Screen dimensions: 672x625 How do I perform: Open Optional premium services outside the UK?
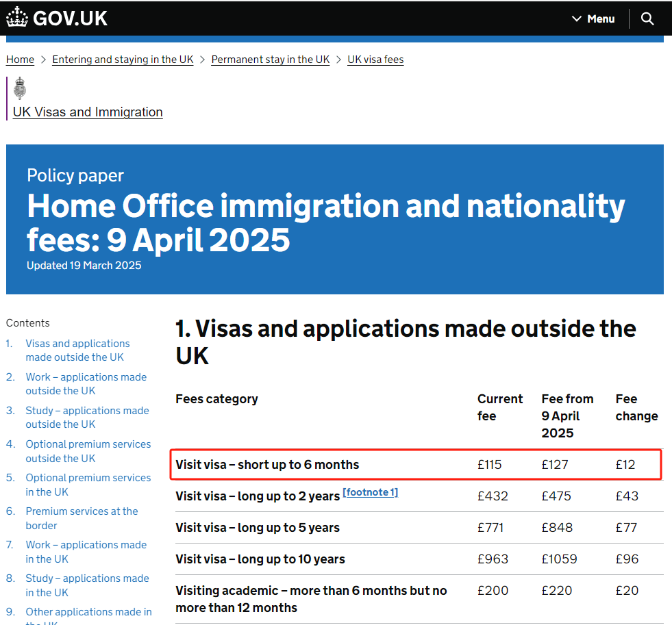[88, 451]
